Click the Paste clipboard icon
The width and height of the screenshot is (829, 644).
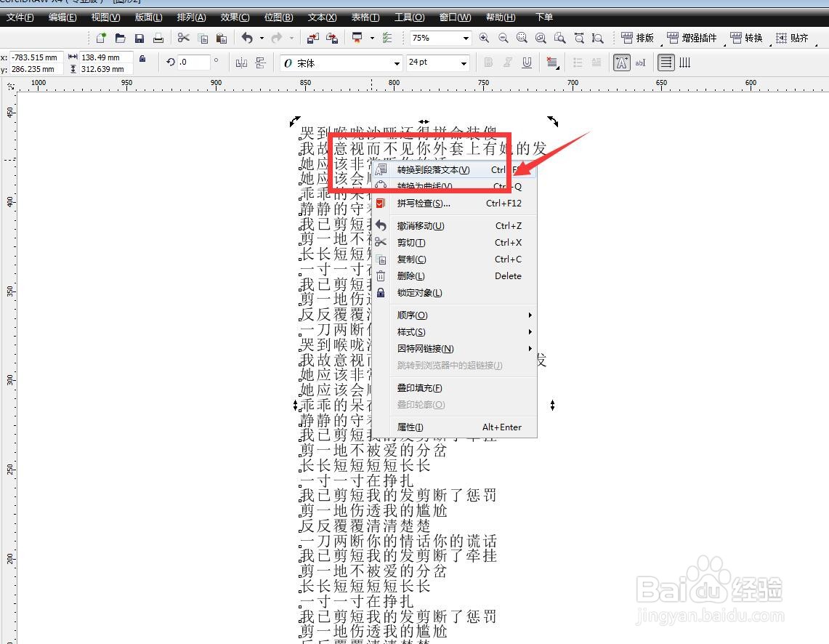(222, 38)
